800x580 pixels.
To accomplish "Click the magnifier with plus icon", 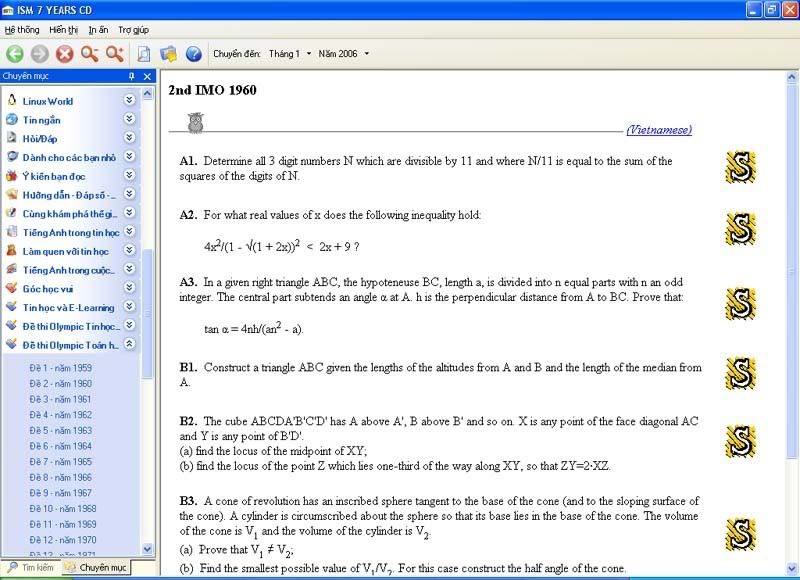I will pyautogui.click(x=115, y=54).
